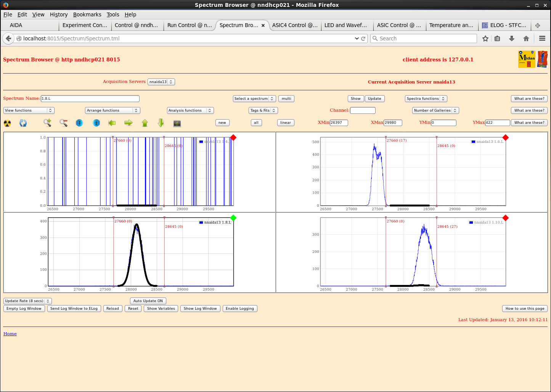Viewport: 551px width, 392px height.
Task: Click the Show button
Action: click(x=356, y=99)
